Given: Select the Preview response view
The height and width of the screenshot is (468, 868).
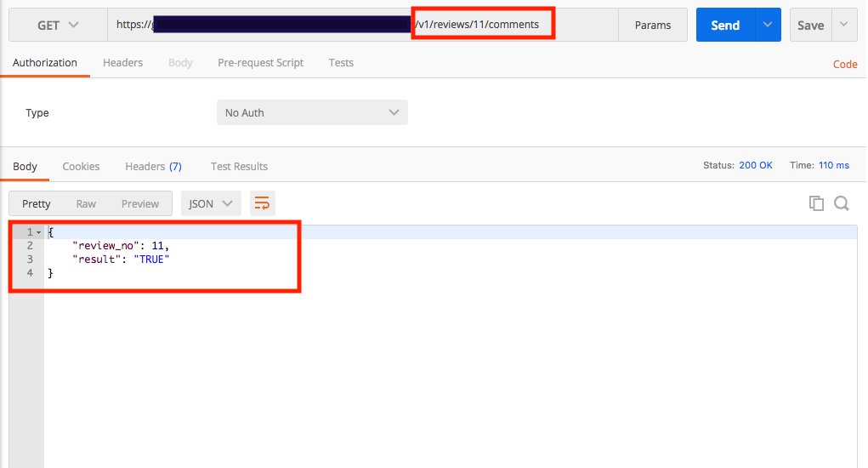Looking at the screenshot, I should click(x=140, y=203).
